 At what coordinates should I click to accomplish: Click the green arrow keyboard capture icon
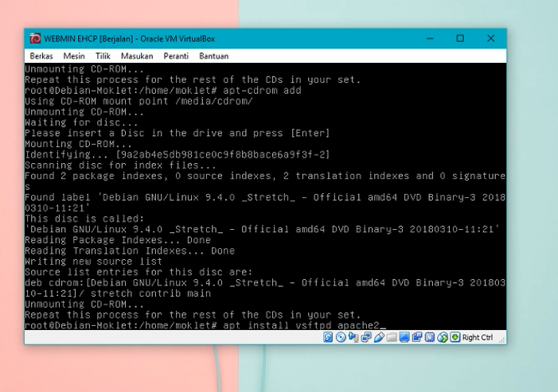(x=455, y=337)
